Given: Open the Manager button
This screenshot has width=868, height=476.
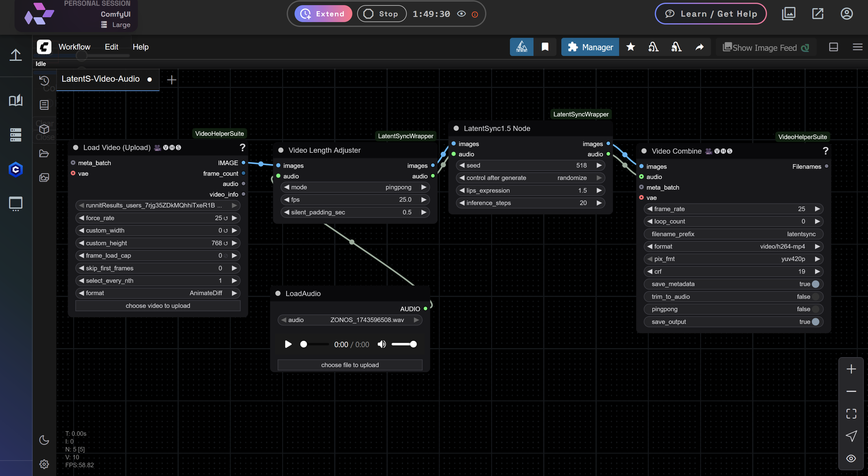Looking at the screenshot, I should [x=590, y=47].
